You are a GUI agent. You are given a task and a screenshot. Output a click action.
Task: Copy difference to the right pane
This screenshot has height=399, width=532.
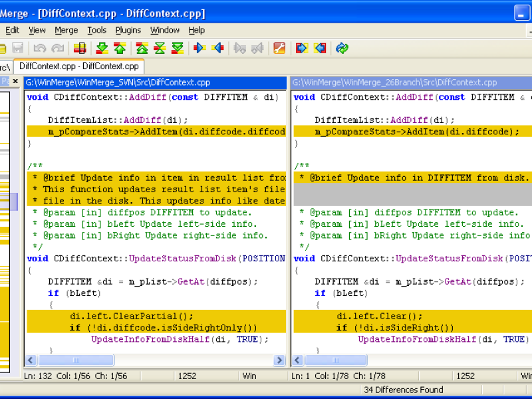(x=199, y=48)
